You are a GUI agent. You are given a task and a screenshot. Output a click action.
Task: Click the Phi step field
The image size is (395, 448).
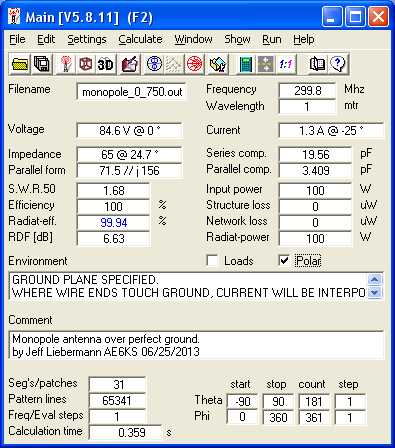point(350,417)
